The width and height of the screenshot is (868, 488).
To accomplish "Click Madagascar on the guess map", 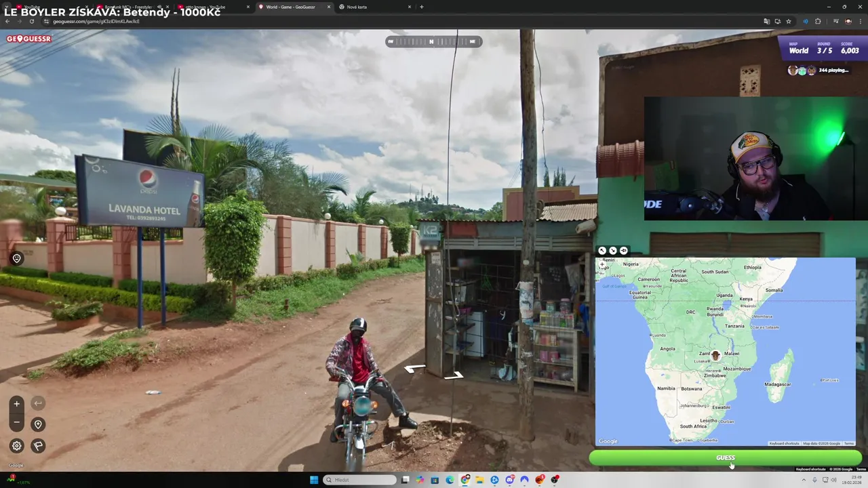I will pyautogui.click(x=777, y=384).
